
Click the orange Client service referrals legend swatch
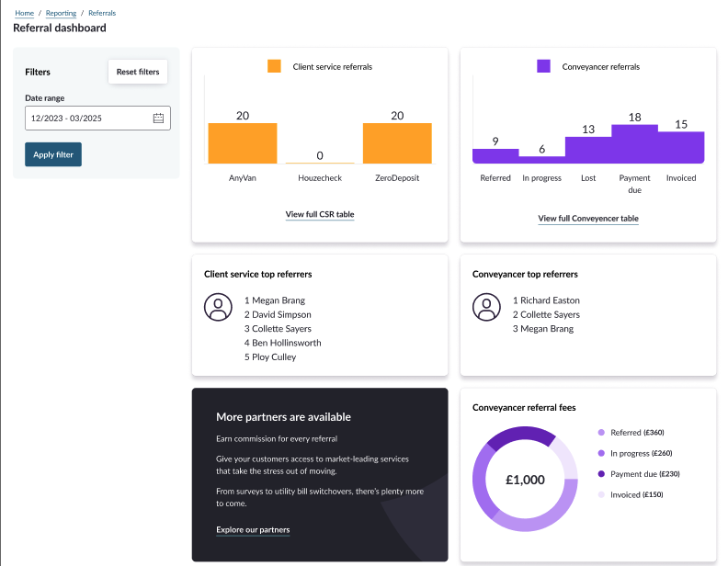coord(274,66)
